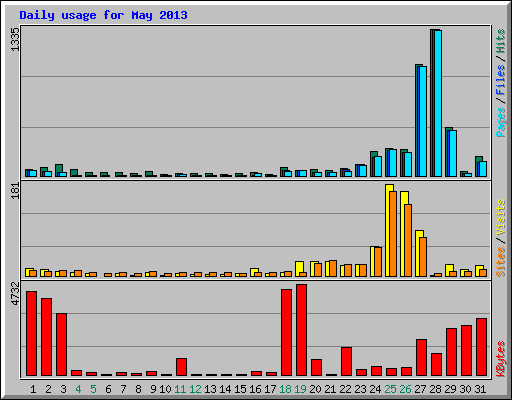The image size is (512, 400).
Task: Click day 1 on the axis
Action: click(x=33, y=389)
